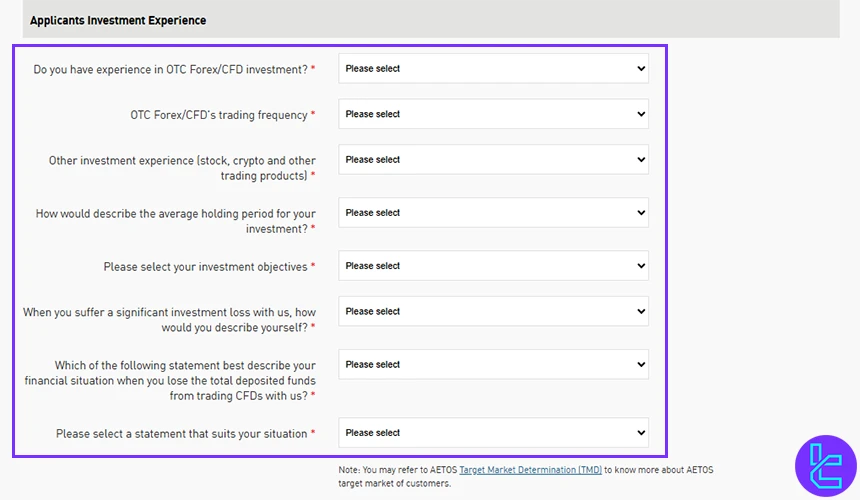Follow the Target Market Determination (TMD) link
This screenshot has height=500, width=860.
[x=530, y=470]
